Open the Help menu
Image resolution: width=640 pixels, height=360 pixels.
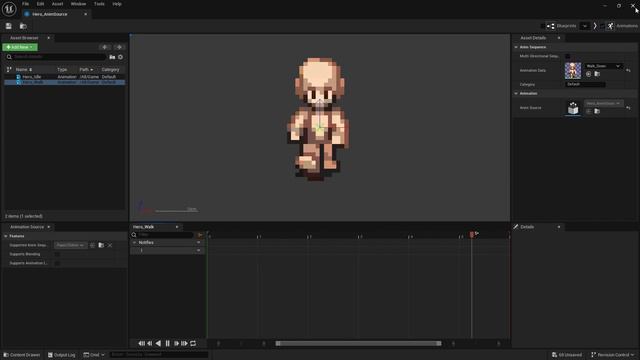pyautogui.click(x=117, y=4)
